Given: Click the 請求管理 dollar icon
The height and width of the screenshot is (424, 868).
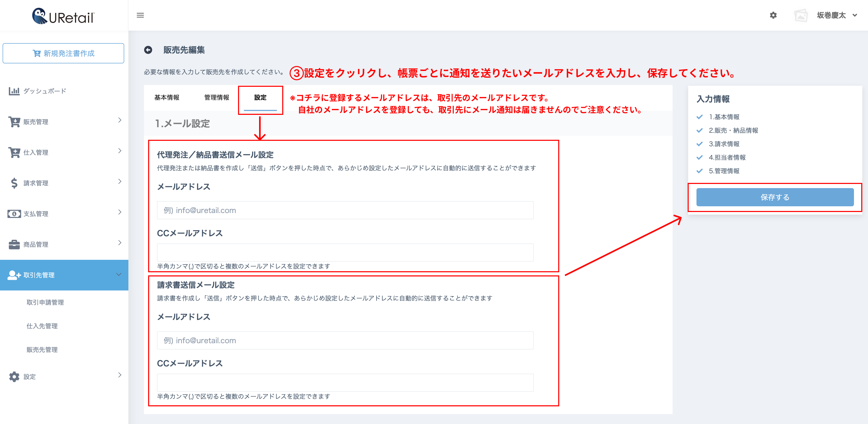Looking at the screenshot, I should point(14,183).
